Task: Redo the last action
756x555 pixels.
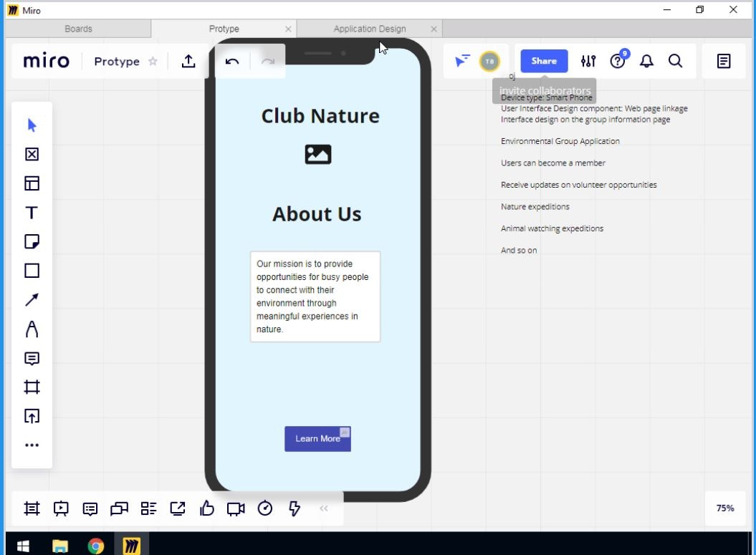Action: [x=267, y=62]
